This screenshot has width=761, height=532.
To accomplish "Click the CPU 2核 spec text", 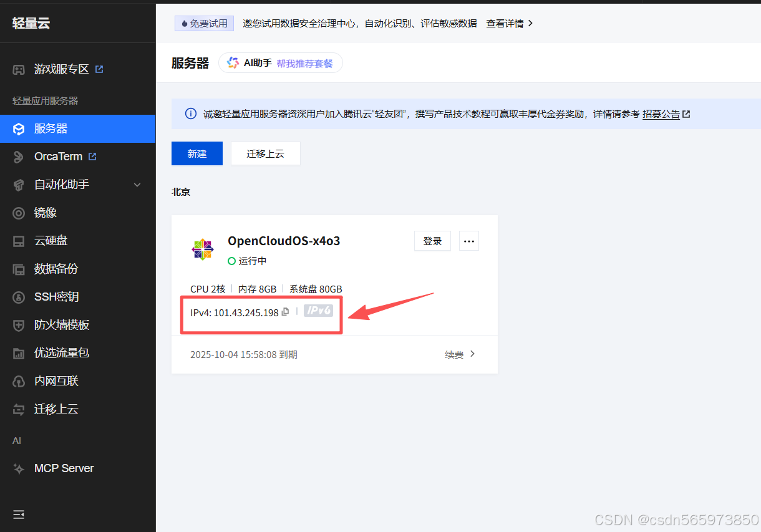I will [208, 289].
